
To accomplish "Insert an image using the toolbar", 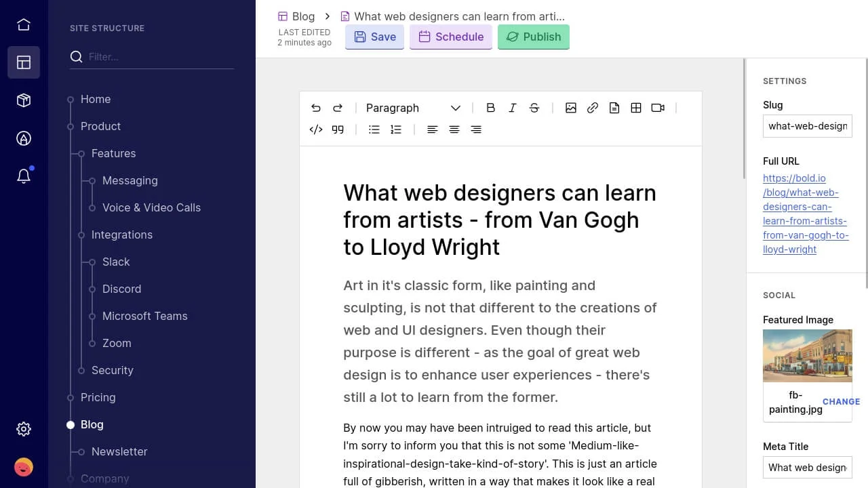I will point(571,108).
